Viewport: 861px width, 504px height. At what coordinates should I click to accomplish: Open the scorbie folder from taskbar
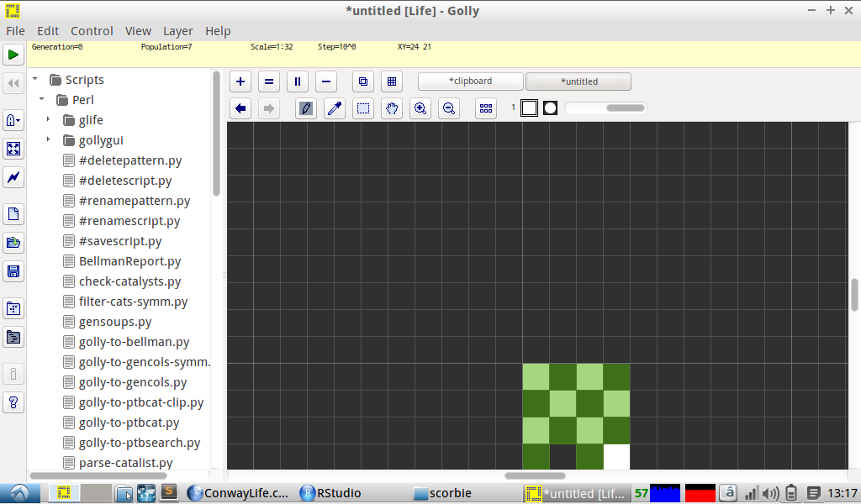point(442,493)
